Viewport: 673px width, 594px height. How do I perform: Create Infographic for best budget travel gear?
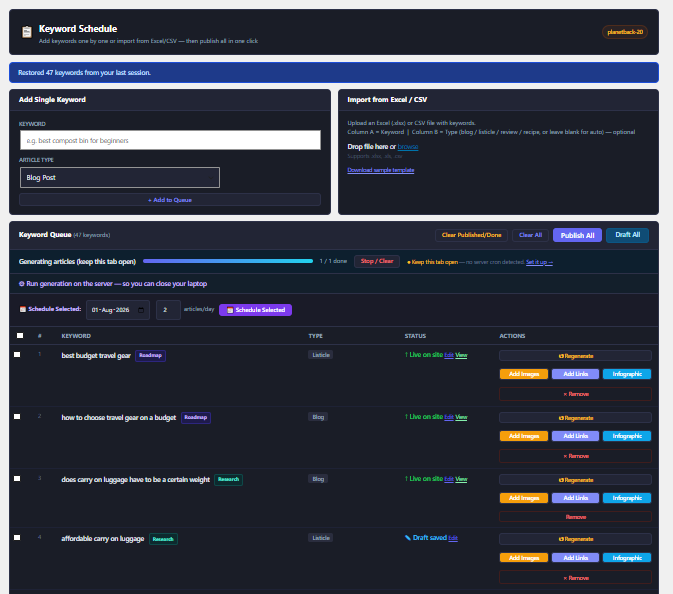[627, 374]
